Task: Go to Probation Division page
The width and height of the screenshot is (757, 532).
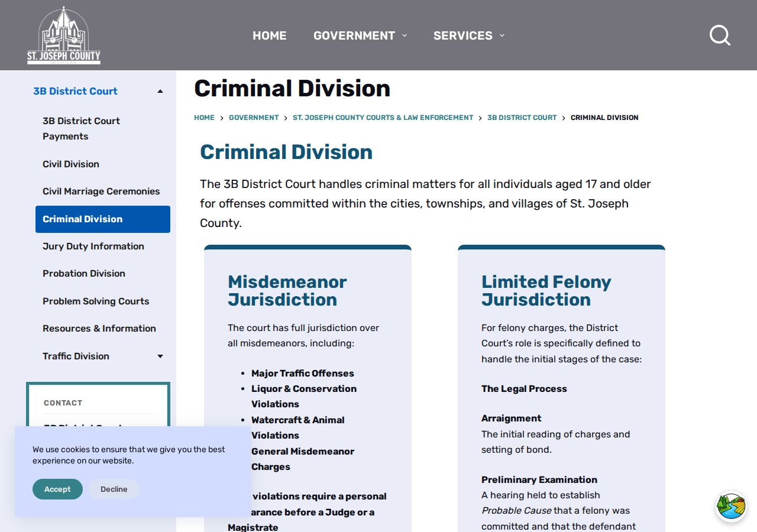Action: tap(84, 274)
